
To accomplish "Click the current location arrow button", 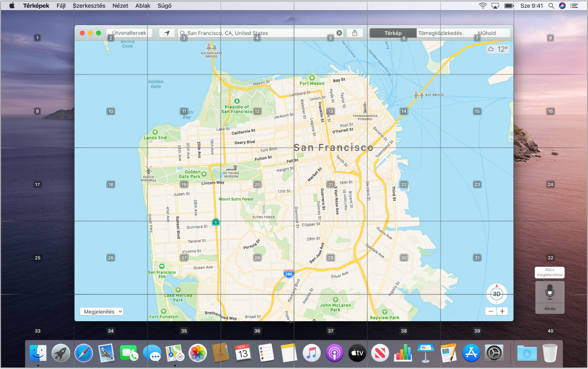I will coord(167,33).
